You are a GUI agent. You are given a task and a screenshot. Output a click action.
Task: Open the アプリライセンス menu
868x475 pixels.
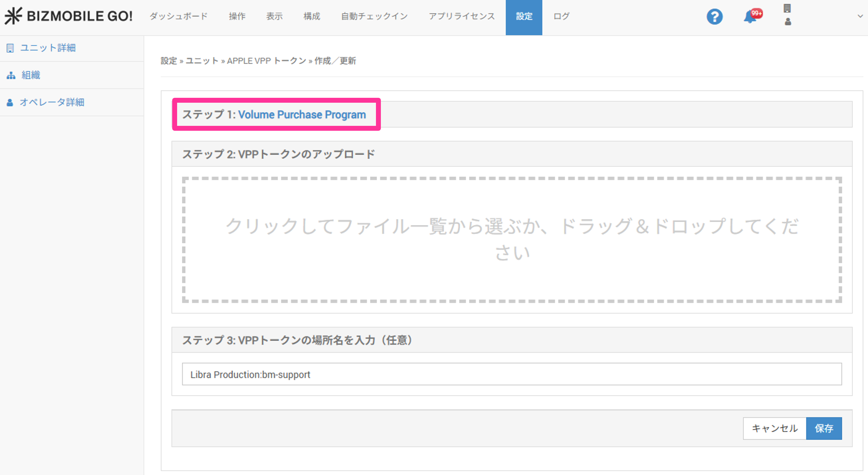462,16
